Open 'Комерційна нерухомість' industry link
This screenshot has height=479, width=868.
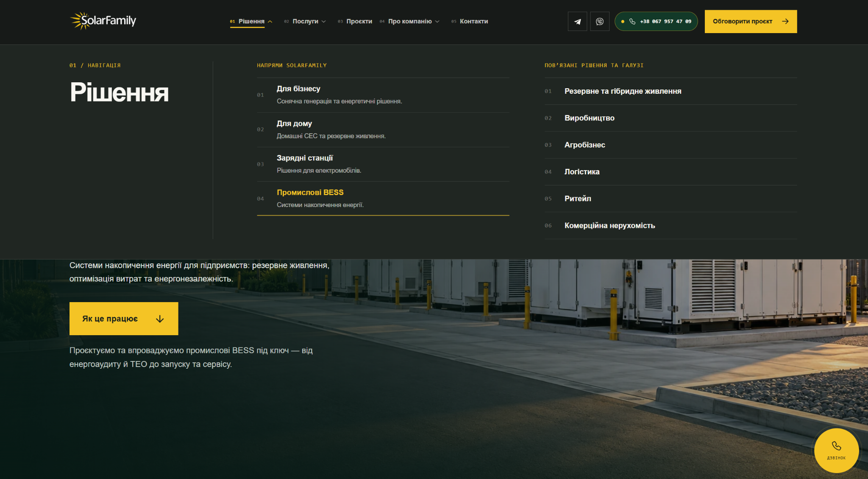tap(670, 225)
